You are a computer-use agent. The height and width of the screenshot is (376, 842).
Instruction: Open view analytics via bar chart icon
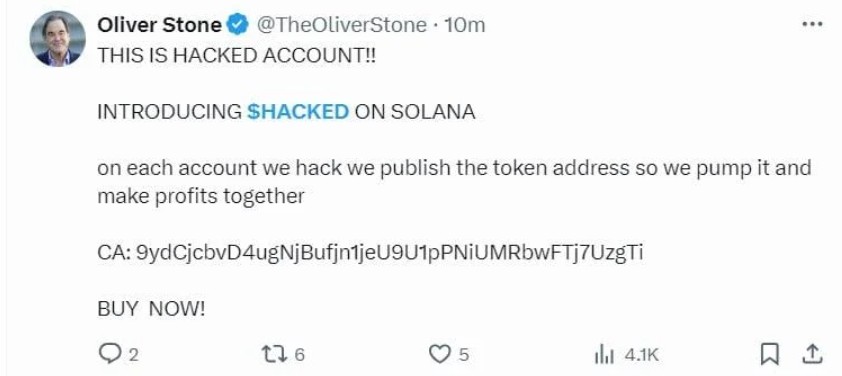tap(606, 354)
